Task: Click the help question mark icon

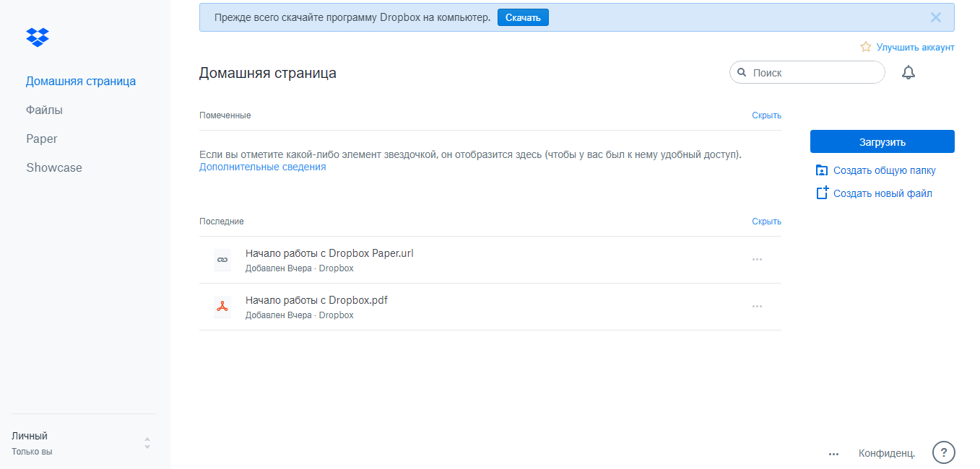Action: (943, 452)
